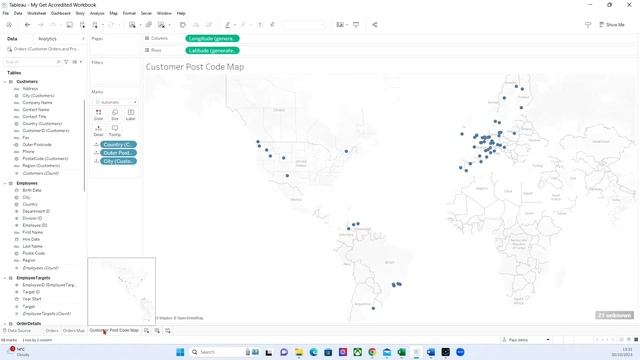Screen dimensions: 640x360
Task: Open Excel from the taskbar
Action: (402, 352)
